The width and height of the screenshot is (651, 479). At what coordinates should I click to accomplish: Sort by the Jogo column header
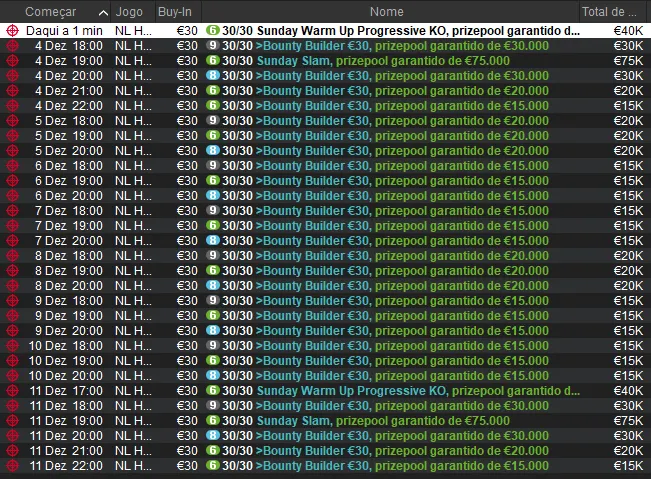click(x=129, y=12)
